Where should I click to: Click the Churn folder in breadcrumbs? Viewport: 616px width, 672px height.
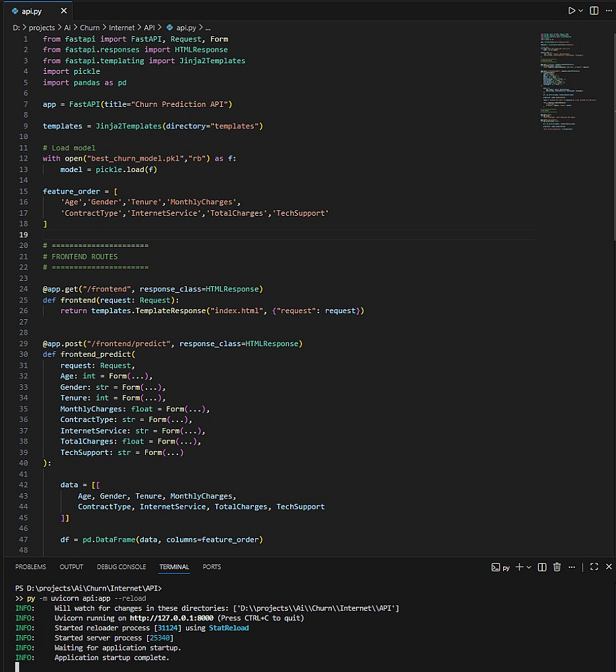point(89,28)
